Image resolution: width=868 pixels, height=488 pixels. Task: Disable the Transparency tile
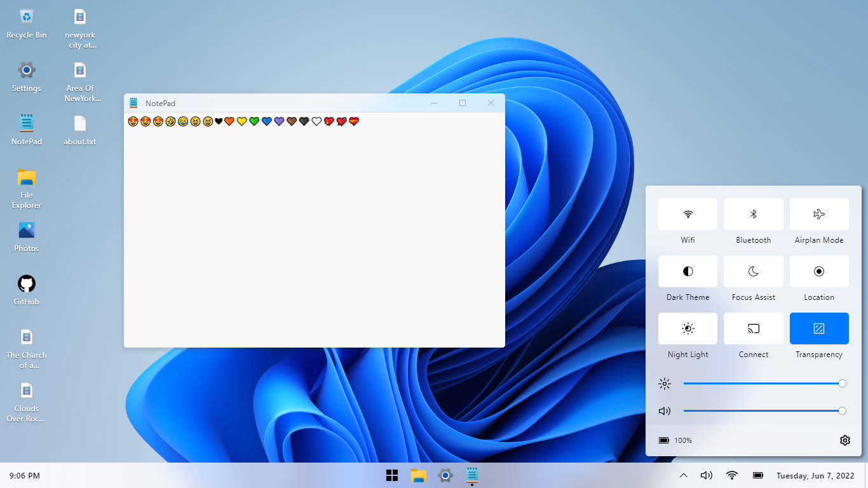(x=819, y=329)
